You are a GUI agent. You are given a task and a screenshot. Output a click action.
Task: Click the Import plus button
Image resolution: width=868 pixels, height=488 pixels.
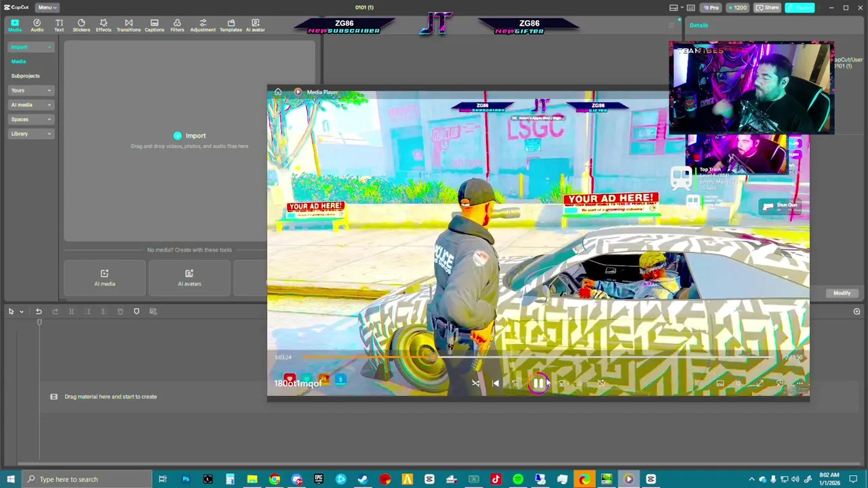[178, 136]
